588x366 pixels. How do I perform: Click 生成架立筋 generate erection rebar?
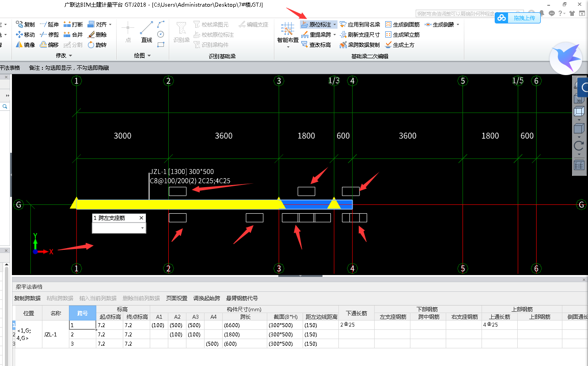point(402,34)
